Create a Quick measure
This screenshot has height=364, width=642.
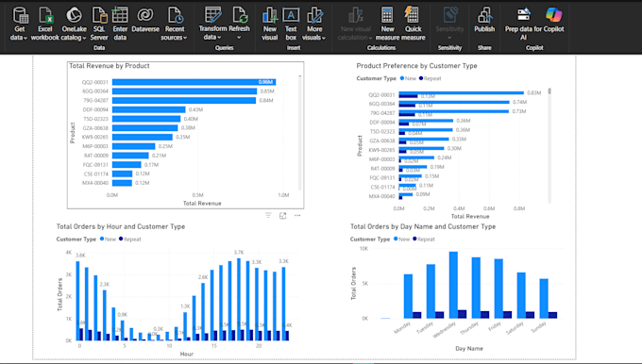413,24
